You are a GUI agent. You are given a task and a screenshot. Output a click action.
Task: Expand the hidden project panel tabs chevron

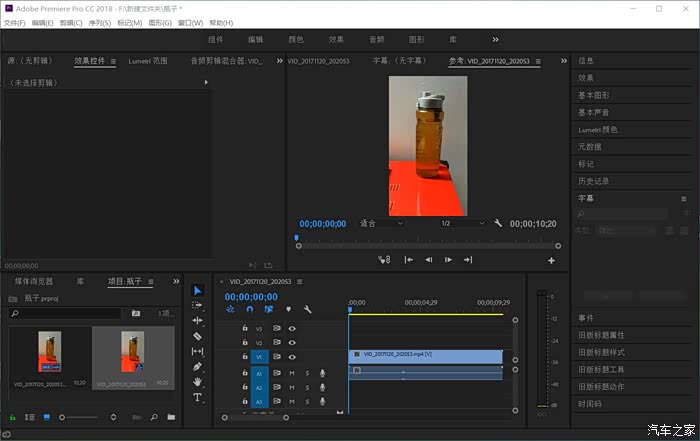coord(179,282)
